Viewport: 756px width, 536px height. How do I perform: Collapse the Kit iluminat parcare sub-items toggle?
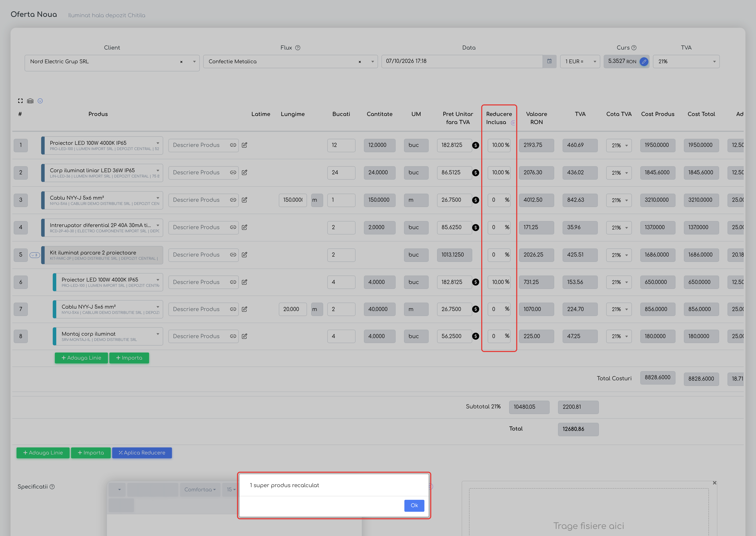click(x=35, y=255)
